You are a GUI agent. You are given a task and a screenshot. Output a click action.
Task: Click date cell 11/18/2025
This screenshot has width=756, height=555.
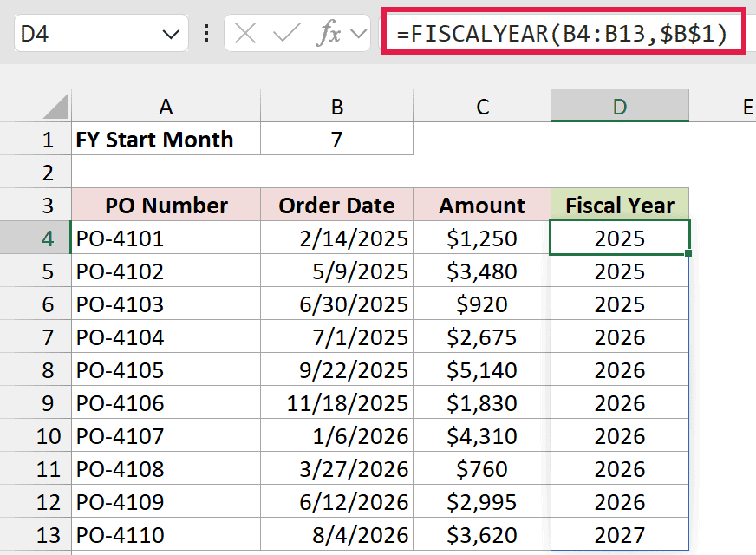tap(337, 402)
